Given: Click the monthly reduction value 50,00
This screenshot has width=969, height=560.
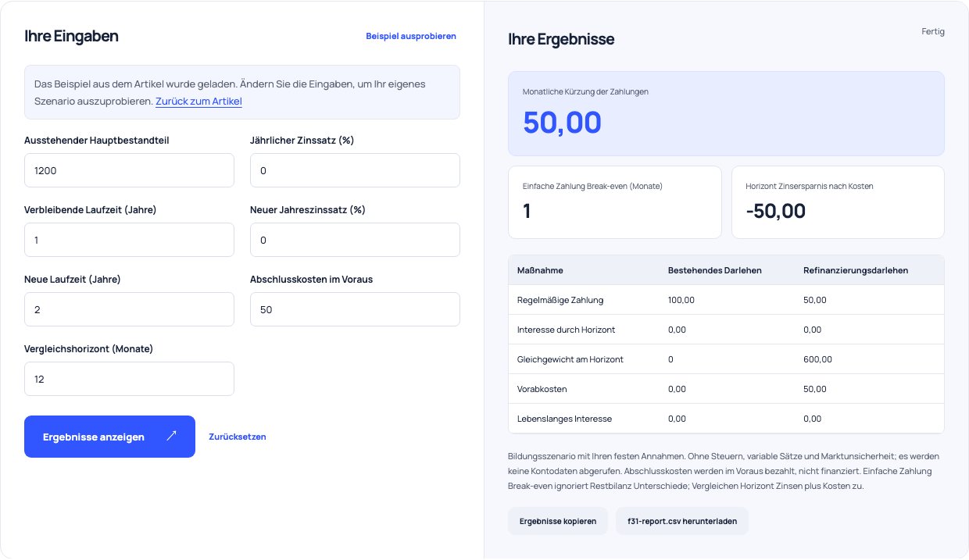Looking at the screenshot, I should (x=562, y=123).
